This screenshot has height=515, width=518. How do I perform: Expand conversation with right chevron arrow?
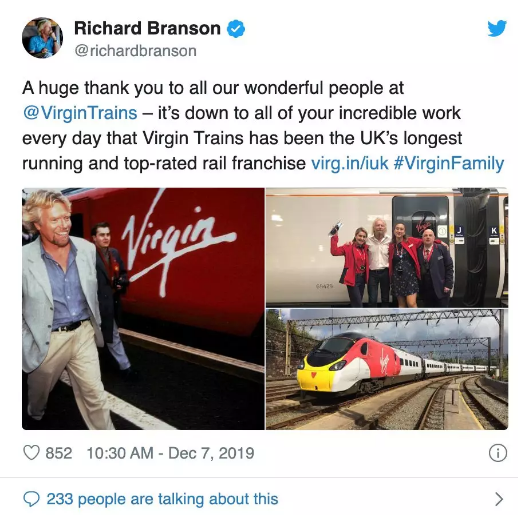[499, 499]
